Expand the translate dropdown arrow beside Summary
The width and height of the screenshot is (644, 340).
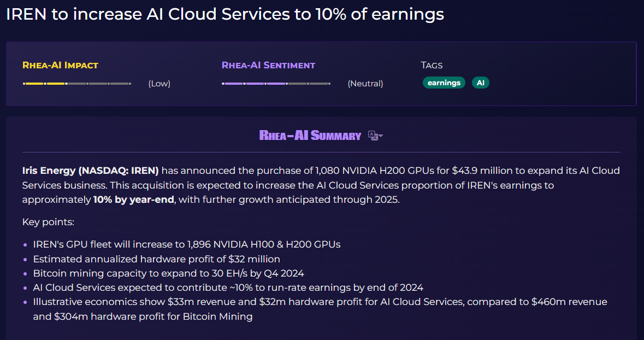pos(381,136)
